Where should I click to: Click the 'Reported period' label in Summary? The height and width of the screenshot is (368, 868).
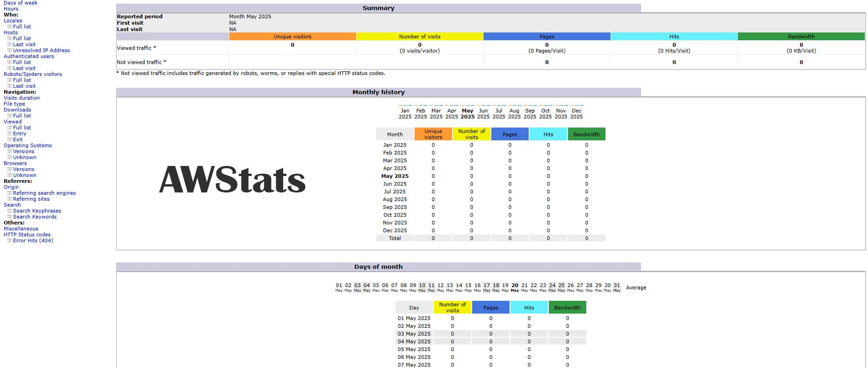pyautogui.click(x=140, y=16)
